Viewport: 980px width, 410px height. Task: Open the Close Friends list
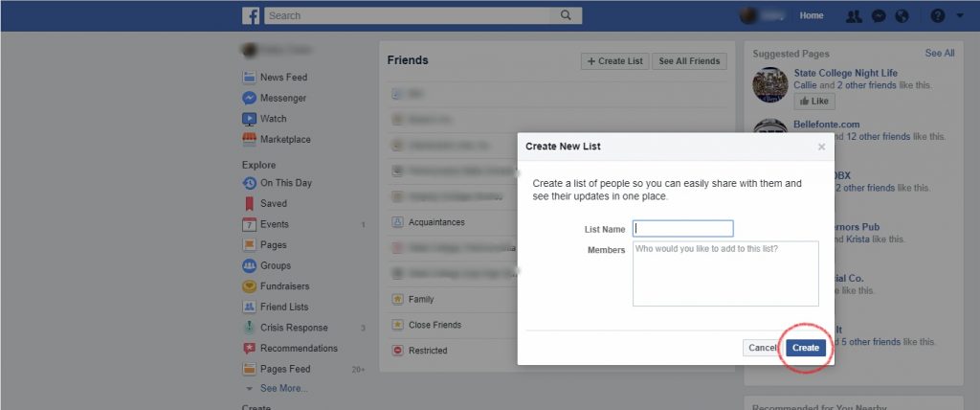434,325
